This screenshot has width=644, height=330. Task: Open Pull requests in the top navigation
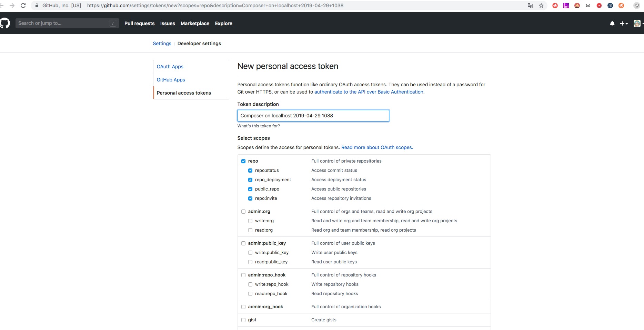click(x=139, y=23)
